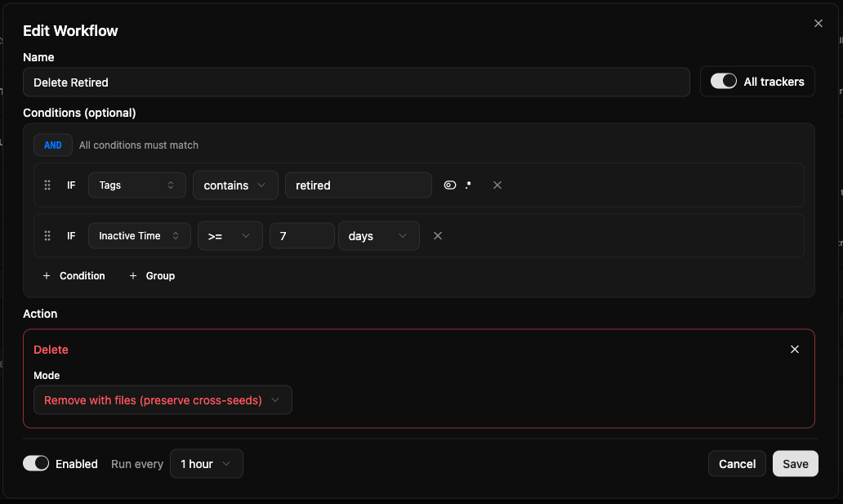Toggle the All trackers switch

pos(724,82)
